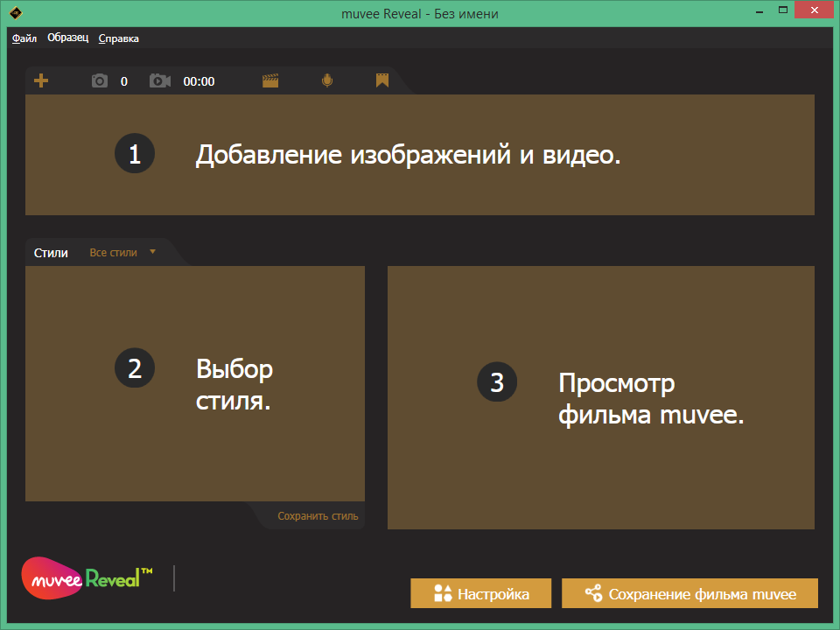Viewport: 840px width, 630px height.
Task: Click the 00:00 video duration counter
Action: [199, 81]
